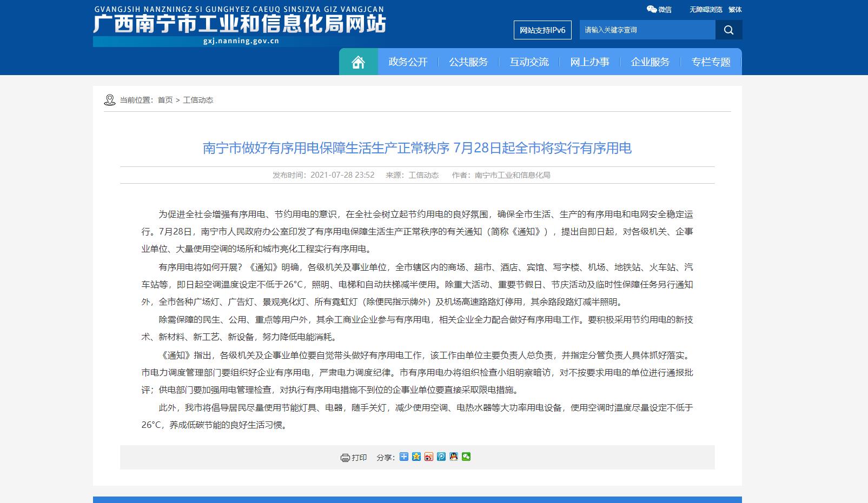The height and width of the screenshot is (503, 868).
Task: Click the 首页 breadcrumb link
Action: (165, 100)
